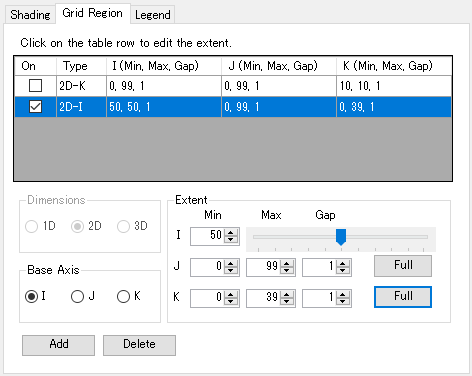Enable the 2D-K row checkbox

point(35,86)
